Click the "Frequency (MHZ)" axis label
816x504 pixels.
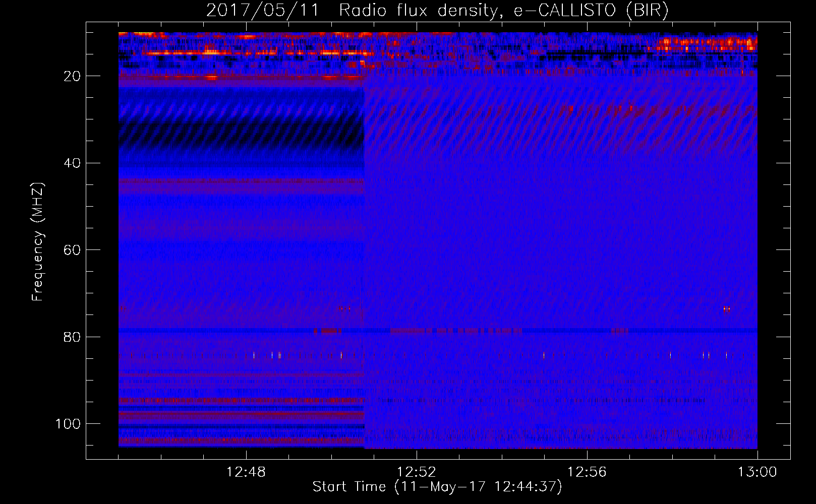[x=38, y=242]
